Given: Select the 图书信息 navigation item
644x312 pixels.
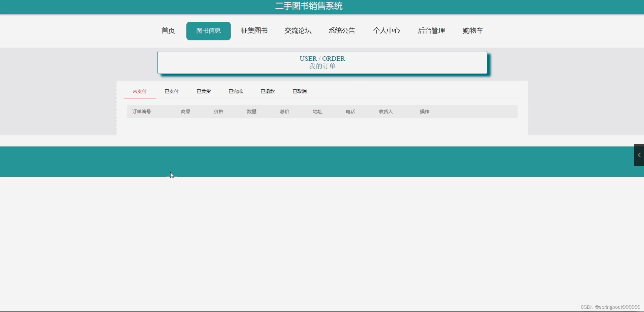Looking at the screenshot, I should (x=208, y=31).
